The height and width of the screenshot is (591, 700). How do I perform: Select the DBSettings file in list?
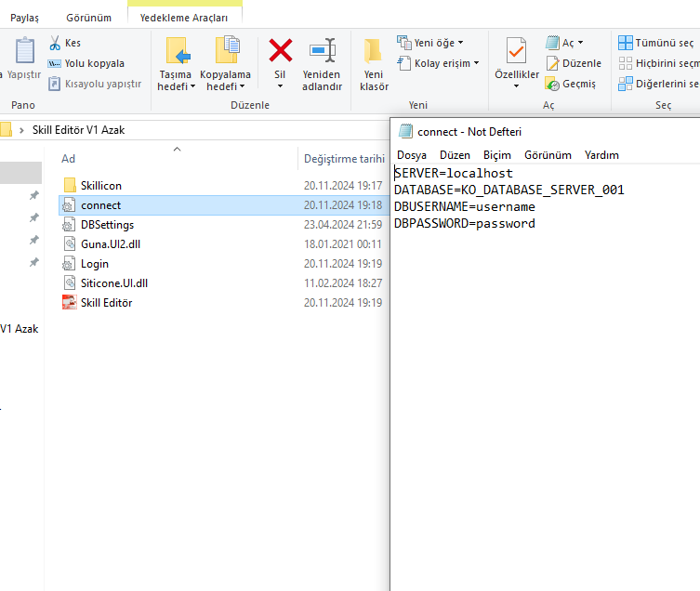click(x=107, y=225)
